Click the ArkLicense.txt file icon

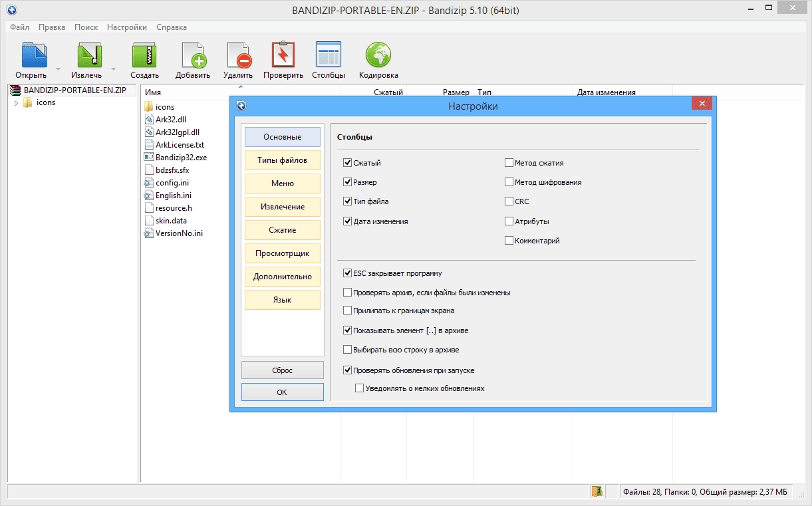point(149,144)
